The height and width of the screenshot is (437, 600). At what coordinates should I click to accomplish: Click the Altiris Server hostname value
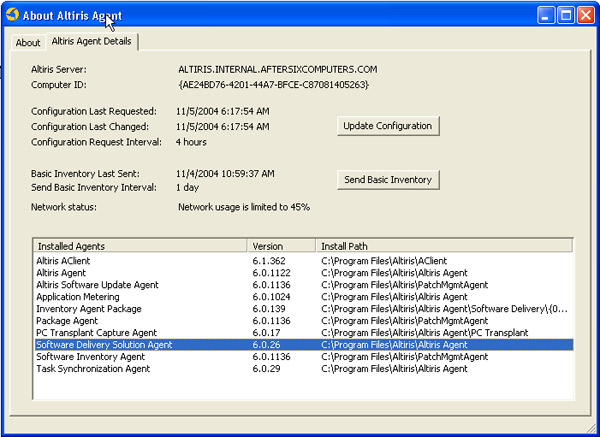[277, 70]
